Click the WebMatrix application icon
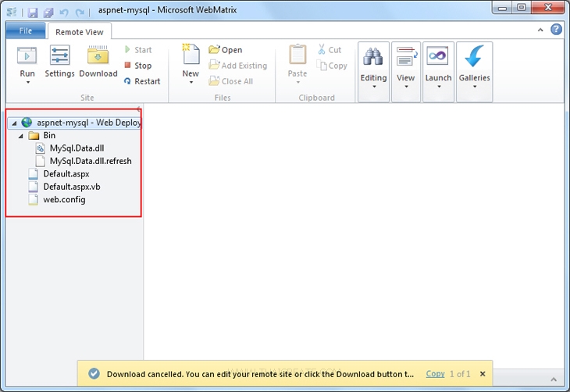This screenshot has height=392, width=570. click(x=12, y=12)
